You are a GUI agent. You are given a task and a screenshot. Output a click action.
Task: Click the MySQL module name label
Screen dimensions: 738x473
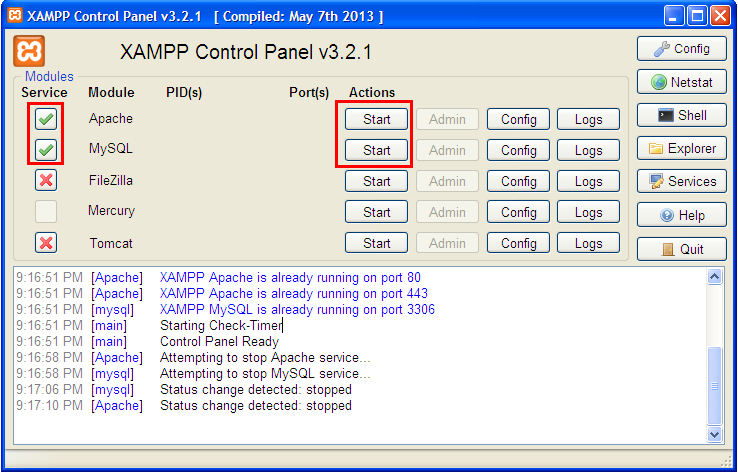tap(111, 149)
